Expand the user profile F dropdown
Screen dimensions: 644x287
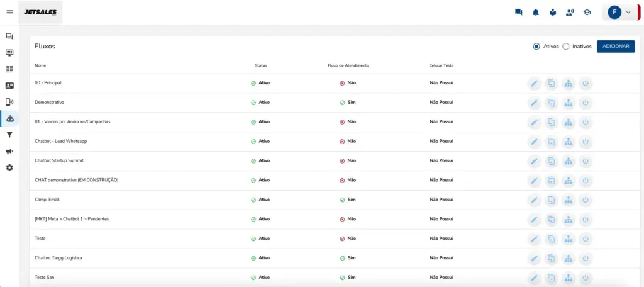tap(619, 12)
